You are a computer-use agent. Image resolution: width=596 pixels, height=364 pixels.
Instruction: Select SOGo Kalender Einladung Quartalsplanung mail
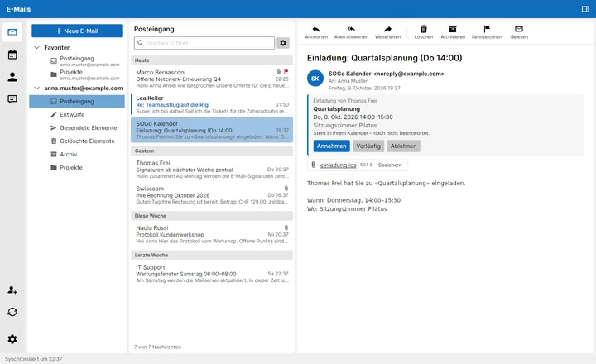click(212, 130)
